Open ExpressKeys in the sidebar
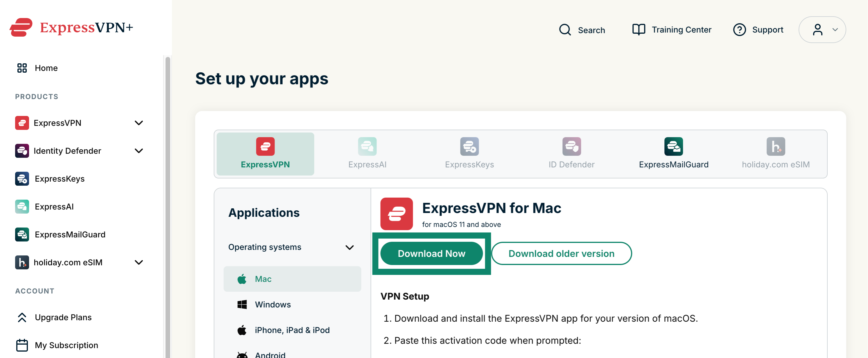Viewport: 868px width, 358px height. coord(60,179)
